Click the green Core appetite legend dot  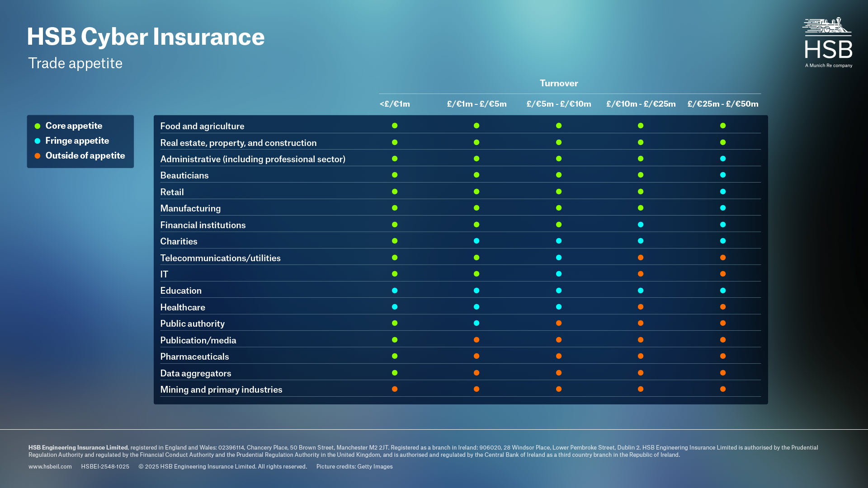[38, 126]
